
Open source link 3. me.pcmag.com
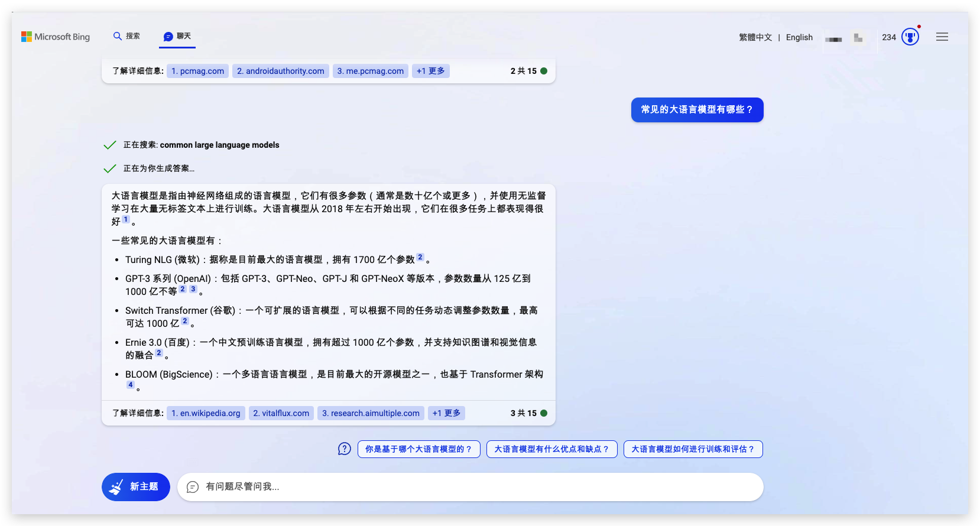370,71
